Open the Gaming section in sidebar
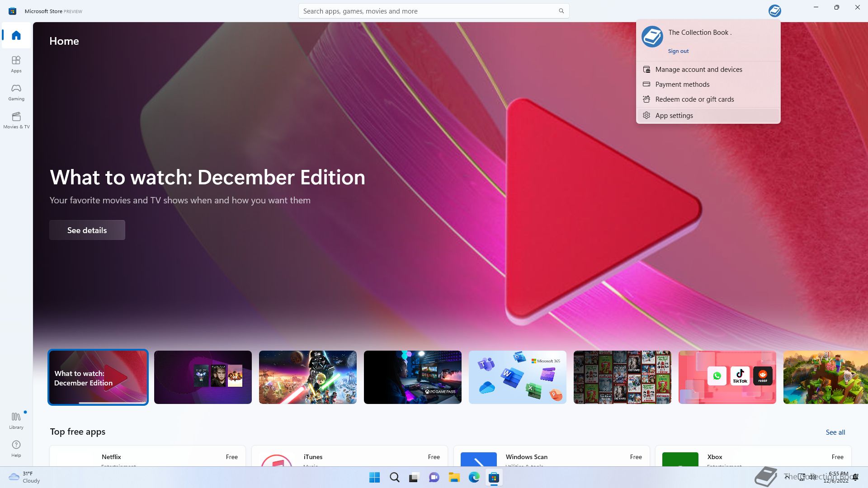The height and width of the screenshot is (488, 868). tap(16, 92)
